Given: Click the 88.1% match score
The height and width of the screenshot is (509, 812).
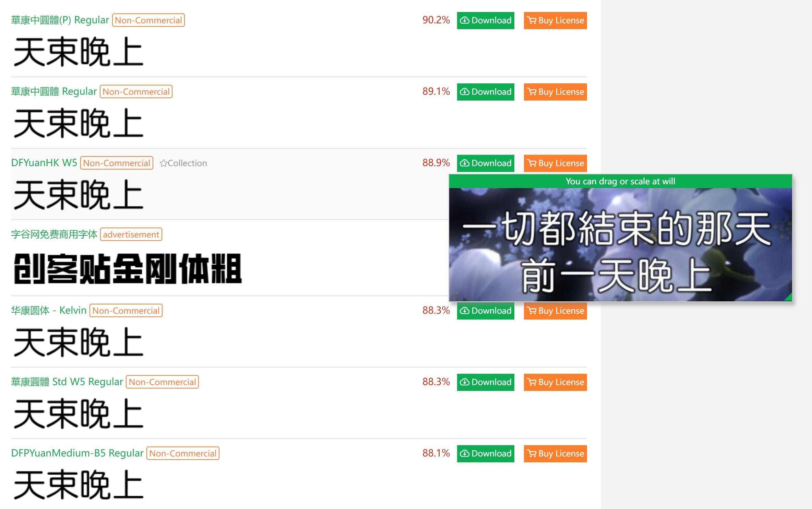Looking at the screenshot, I should (x=436, y=453).
